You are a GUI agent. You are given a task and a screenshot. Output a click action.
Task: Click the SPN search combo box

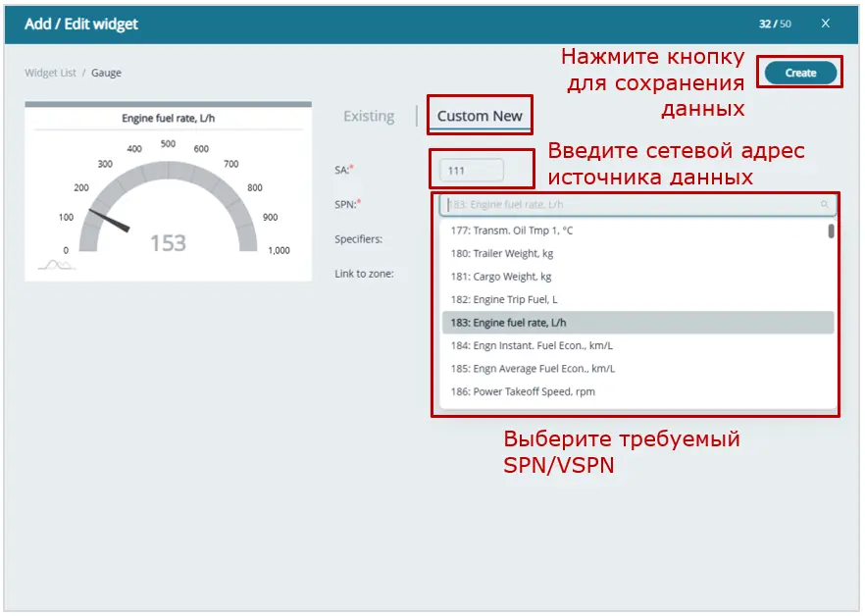pyautogui.click(x=628, y=205)
